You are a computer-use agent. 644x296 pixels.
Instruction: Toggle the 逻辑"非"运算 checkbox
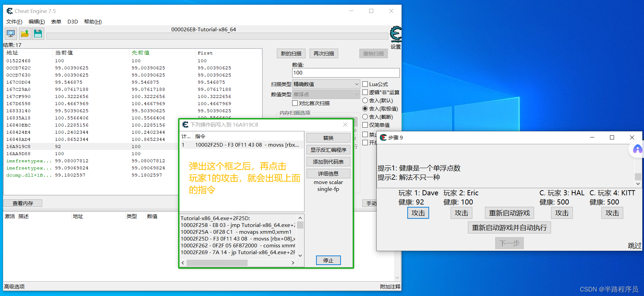point(365,92)
